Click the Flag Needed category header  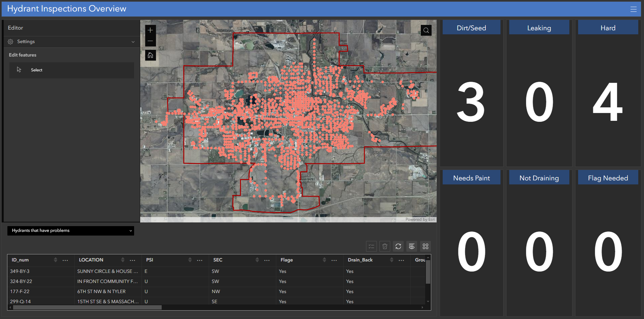tap(608, 177)
